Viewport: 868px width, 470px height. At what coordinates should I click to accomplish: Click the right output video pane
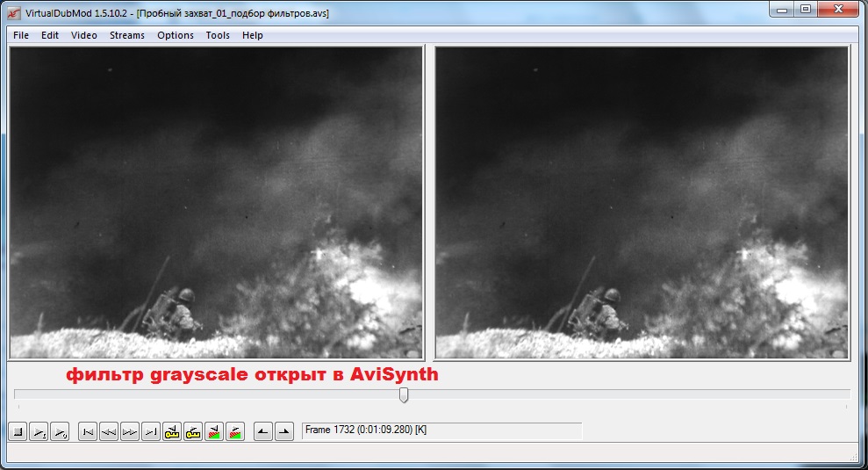pyautogui.click(x=642, y=202)
